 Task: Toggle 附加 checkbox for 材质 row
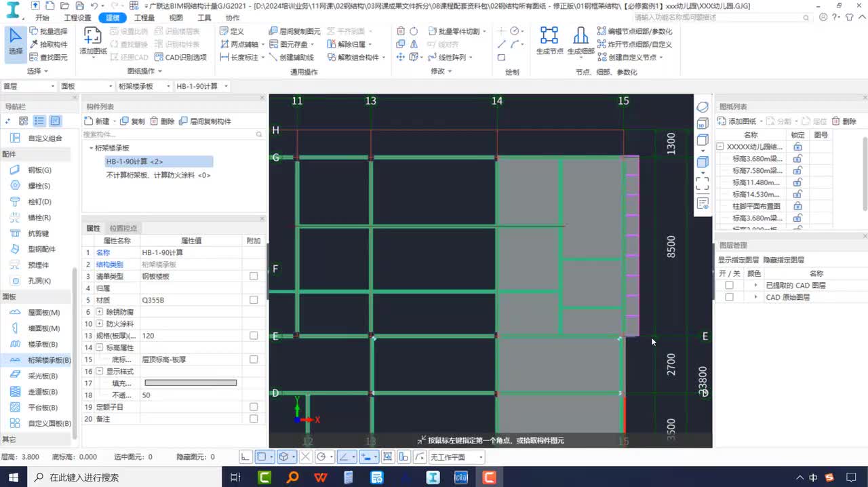tap(254, 300)
